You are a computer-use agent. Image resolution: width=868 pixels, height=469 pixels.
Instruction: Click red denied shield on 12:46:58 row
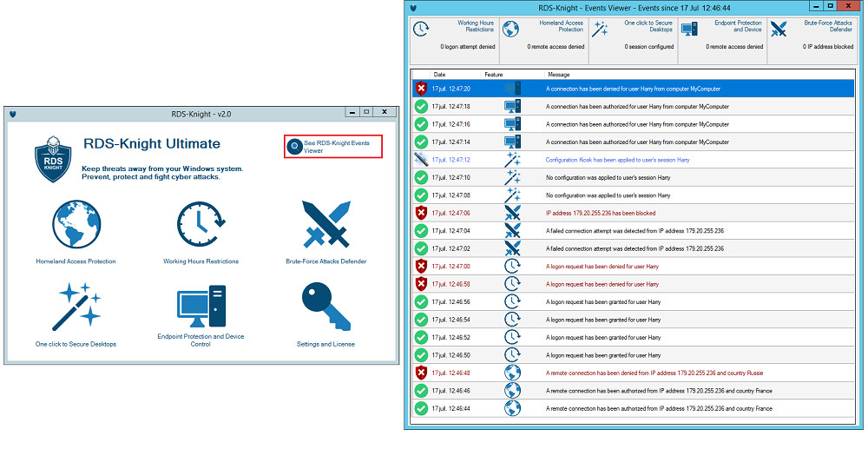click(421, 284)
